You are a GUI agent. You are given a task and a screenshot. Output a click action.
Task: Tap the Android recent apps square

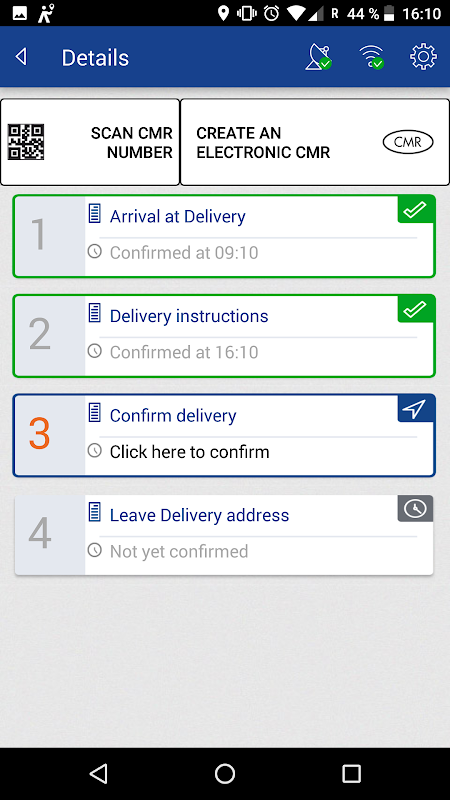coord(351,773)
